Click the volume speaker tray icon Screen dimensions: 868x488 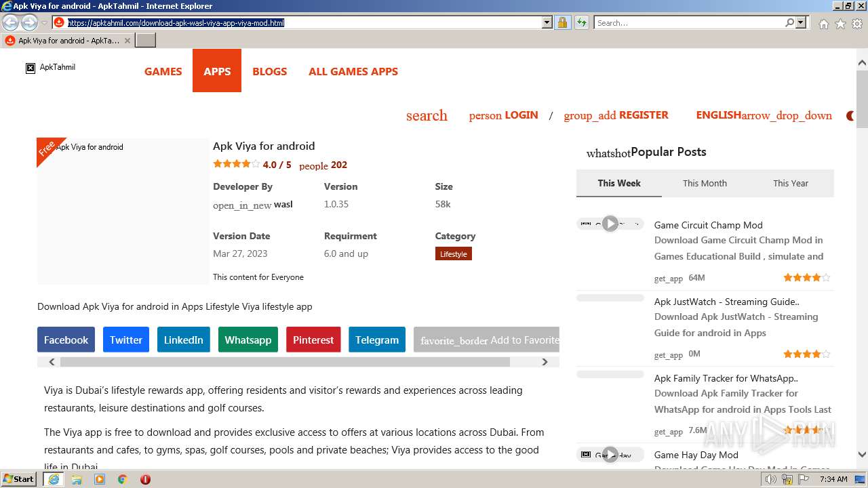point(770,479)
